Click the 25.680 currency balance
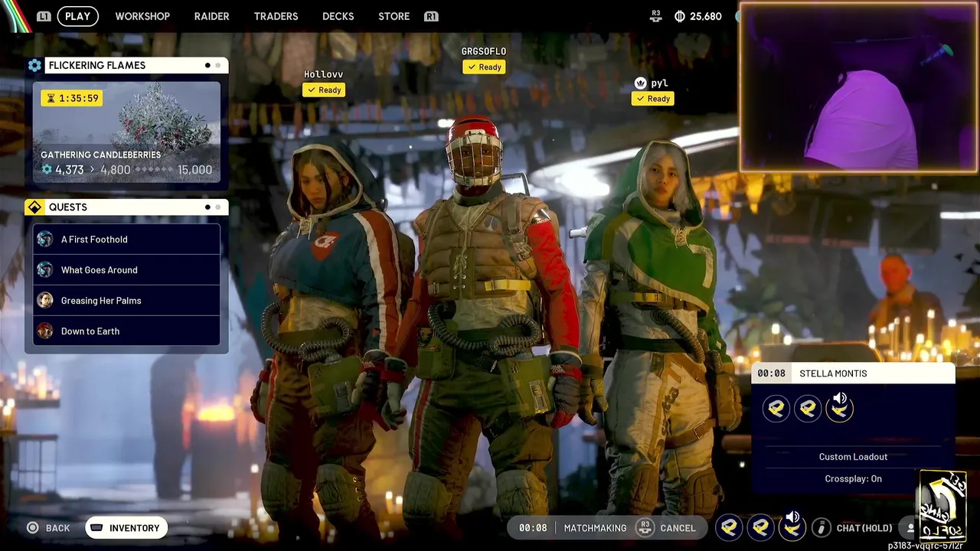 [705, 16]
